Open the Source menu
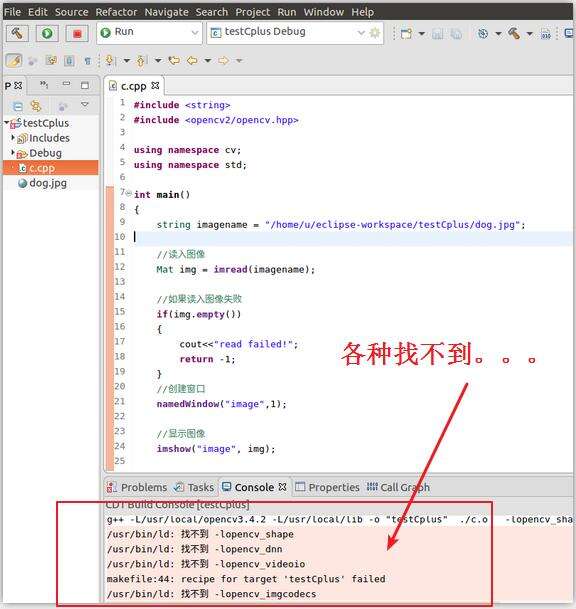The width and height of the screenshot is (576, 609). coord(71,12)
